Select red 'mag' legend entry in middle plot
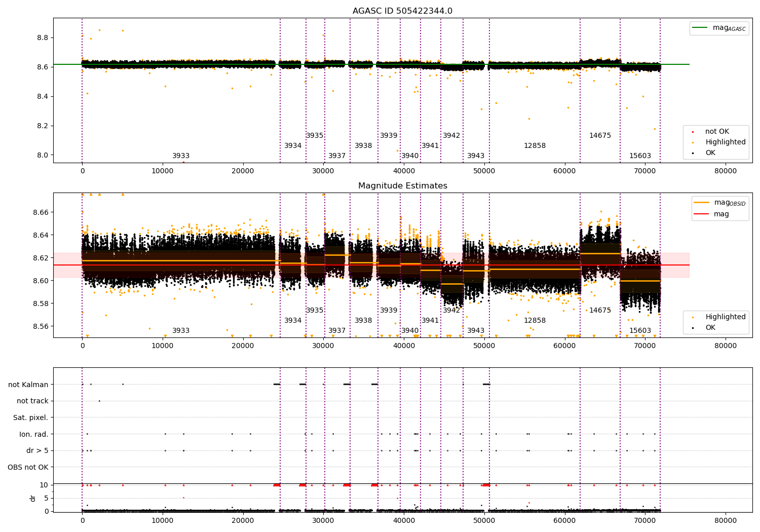The image size is (760, 532). point(712,214)
